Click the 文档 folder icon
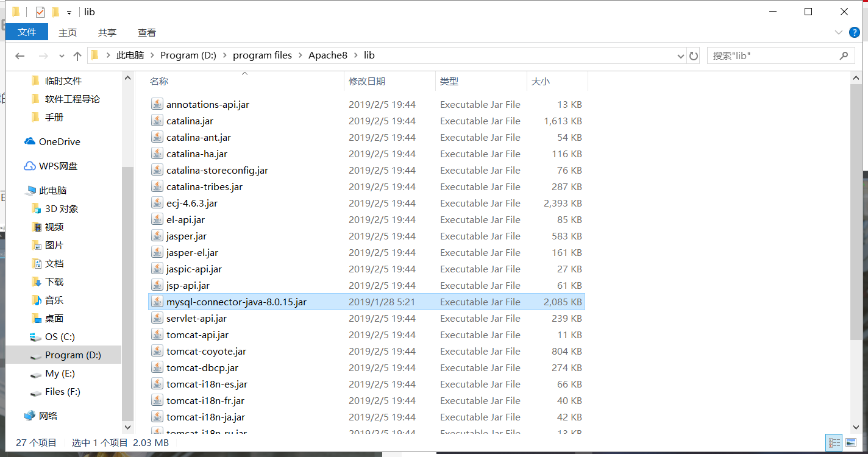Viewport: 868px width, 457px height. (x=36, y=263)
